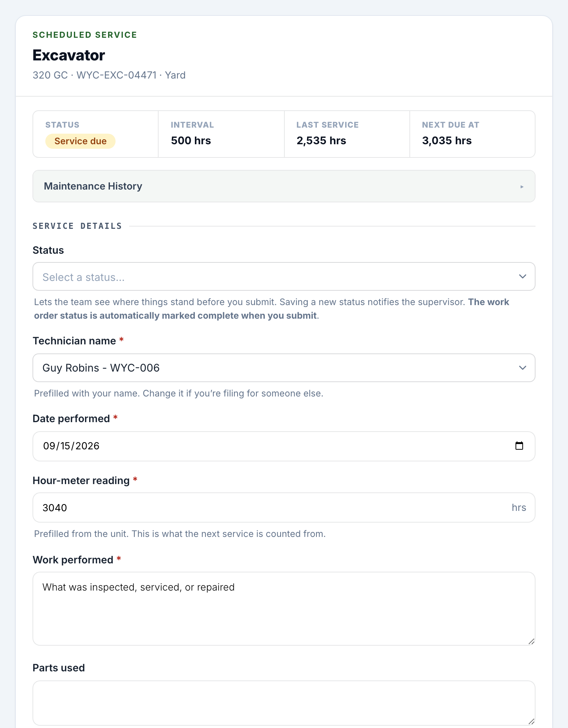Image resolution: width=568 pixels, height=728 pixels.
Task: Click the hrs unit suffix in hour-meter field
Action: tap(519, 507)
